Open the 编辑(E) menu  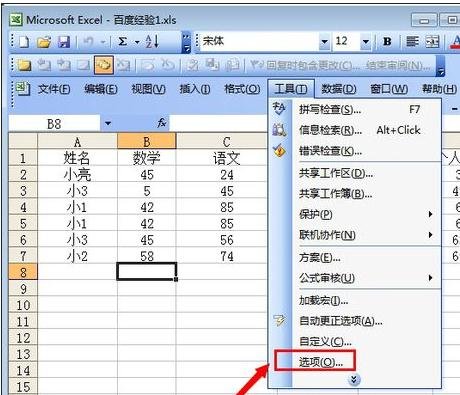[x=101, y=89]
